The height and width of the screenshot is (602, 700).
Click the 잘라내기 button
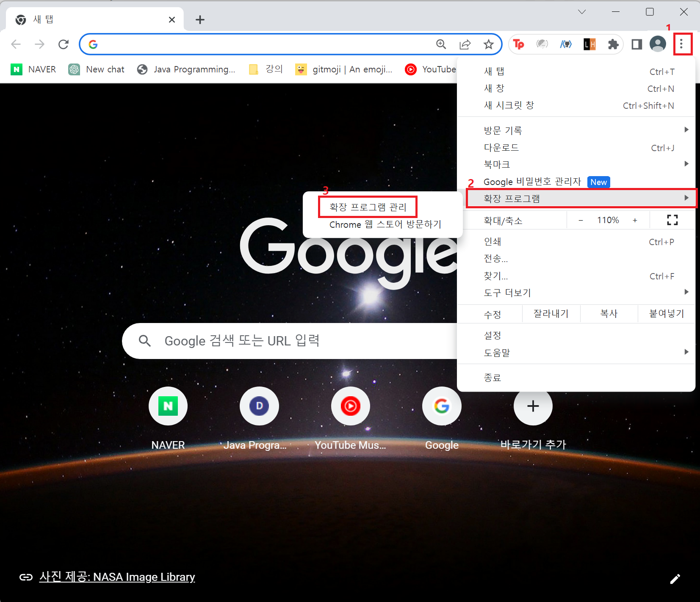pos(551,314)
